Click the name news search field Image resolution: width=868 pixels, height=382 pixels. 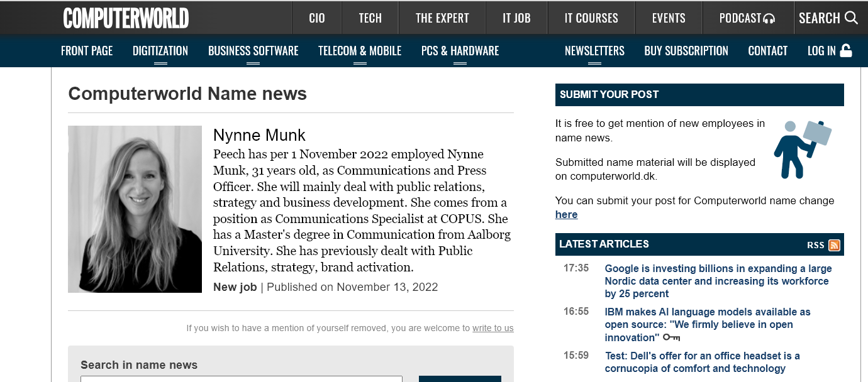click(x=242, y=378)
